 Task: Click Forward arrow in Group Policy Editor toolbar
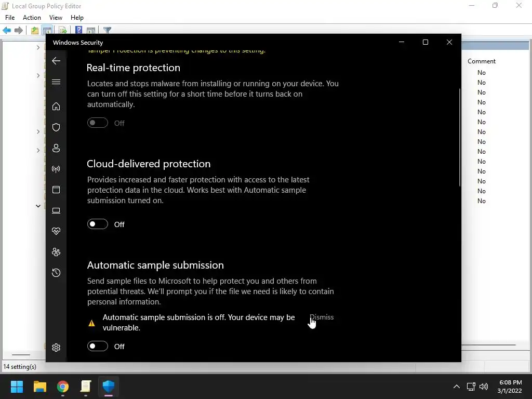pyautogui.click(x=19, y=30)
